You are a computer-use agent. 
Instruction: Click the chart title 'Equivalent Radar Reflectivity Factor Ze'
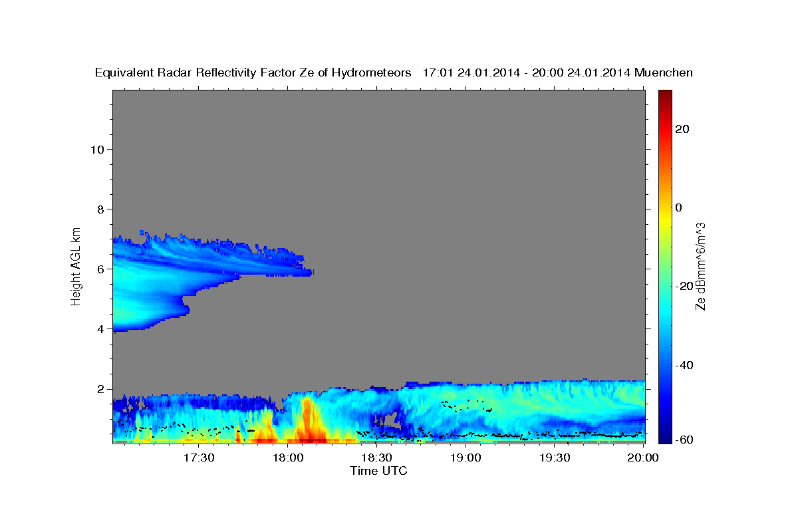click(205, 72)
